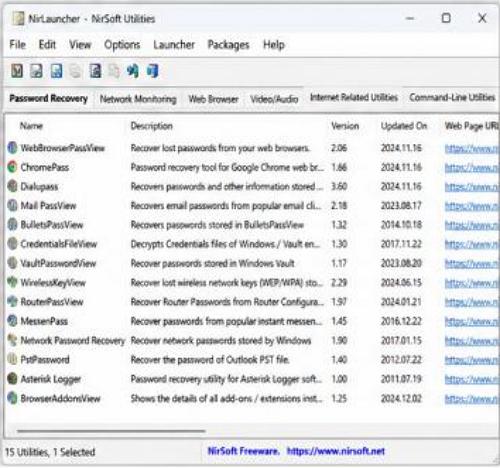Open the Options menu

[x=122, y=45]
